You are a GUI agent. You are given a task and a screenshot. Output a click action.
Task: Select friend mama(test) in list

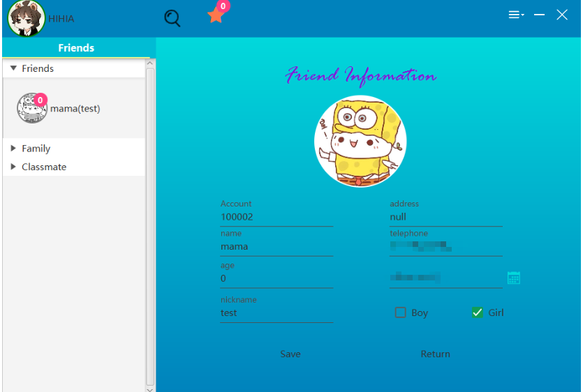point(73,108)
